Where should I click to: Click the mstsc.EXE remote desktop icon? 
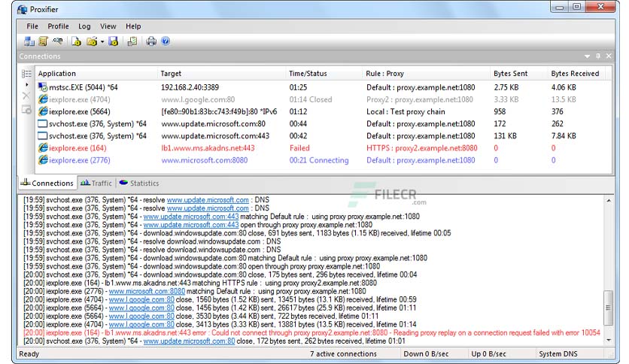pyautogui.click(x=43, y=87)
